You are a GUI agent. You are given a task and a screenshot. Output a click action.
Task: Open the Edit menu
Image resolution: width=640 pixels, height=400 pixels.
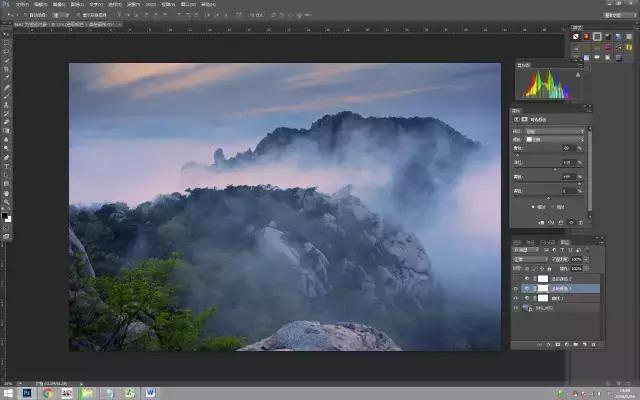40,4
